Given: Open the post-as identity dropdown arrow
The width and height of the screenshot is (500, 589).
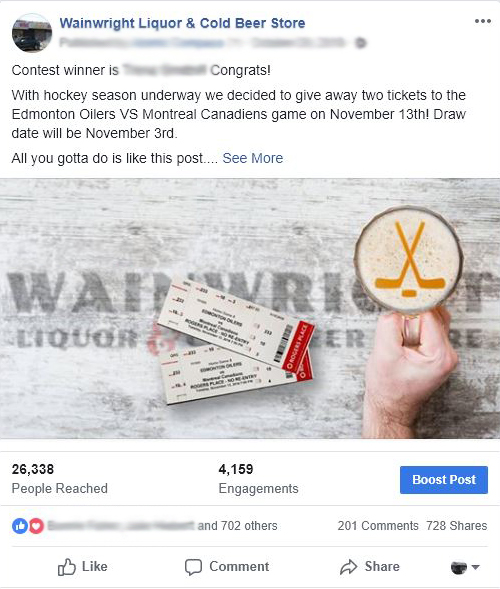Looking at the screenshot, I should 476,567.
